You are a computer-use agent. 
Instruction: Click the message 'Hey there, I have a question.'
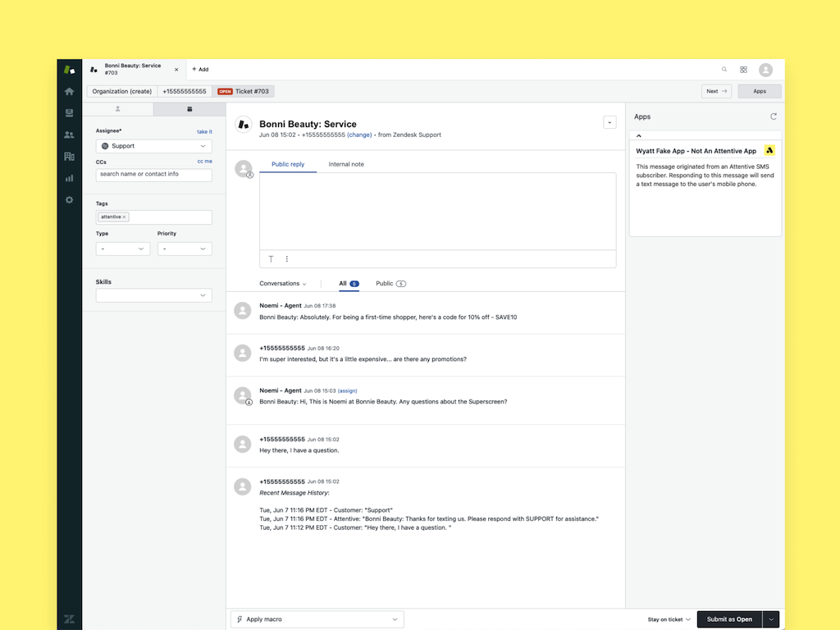pyautogui.click(x=299, y=450)
